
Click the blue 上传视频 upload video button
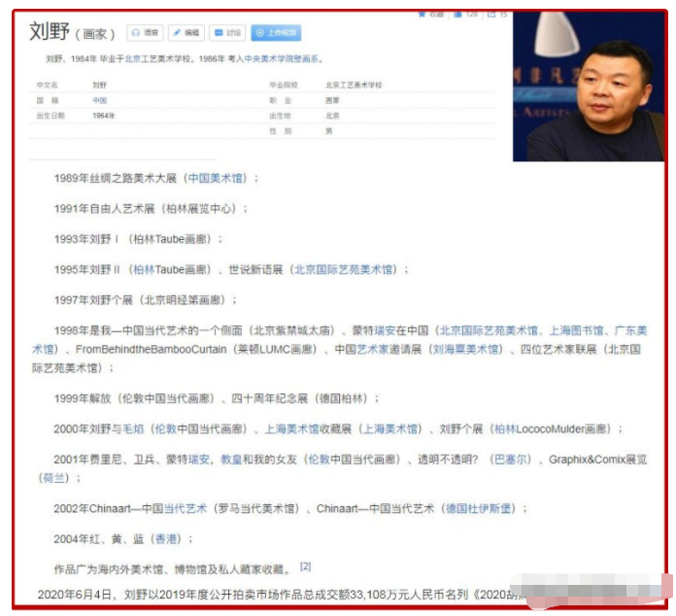tap(276, 33)
